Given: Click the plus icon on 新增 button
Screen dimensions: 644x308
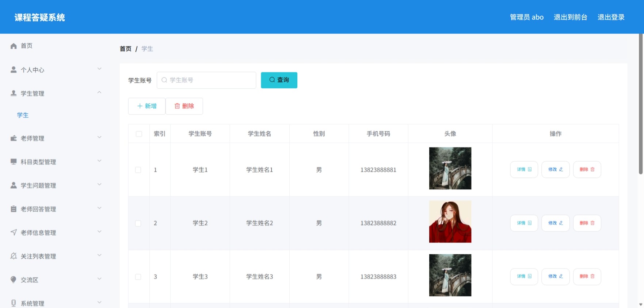Looking at the screenshot, I should point(140,106).
